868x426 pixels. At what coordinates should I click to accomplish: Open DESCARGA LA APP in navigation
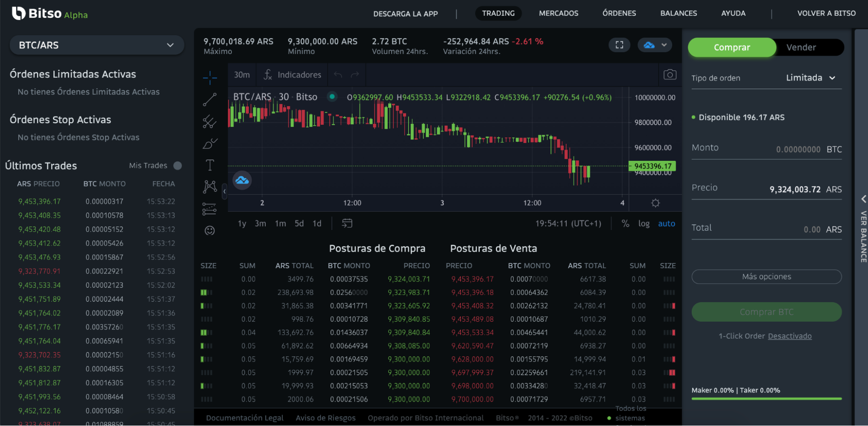tap(406, 13)
